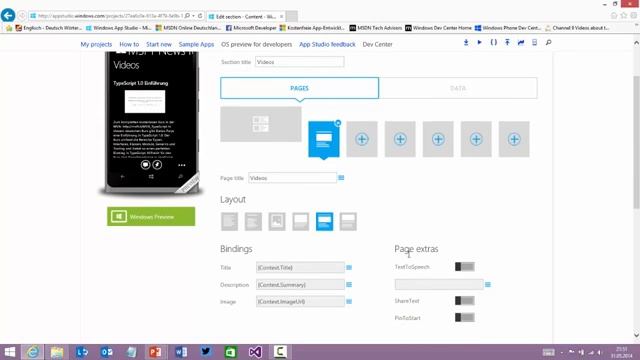Open Visual Studio from the taskbar
The width and height of the screenshot is (640, 360).
coord(255,351)
